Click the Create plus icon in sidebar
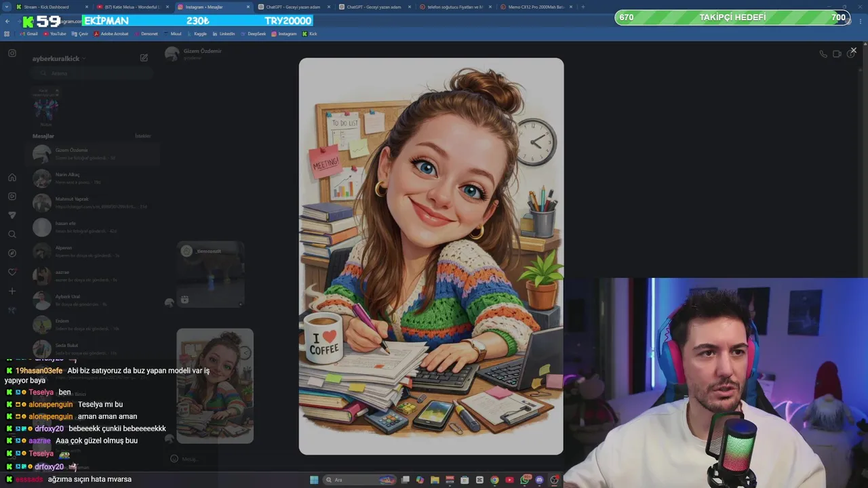Image resolution: width=868 pixels, height=488 pixels. point(12,291)
